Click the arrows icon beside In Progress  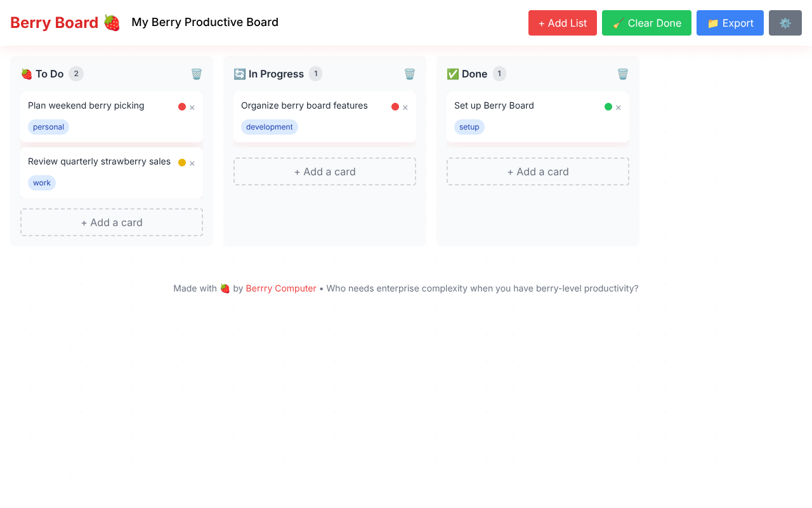point(239,74)
